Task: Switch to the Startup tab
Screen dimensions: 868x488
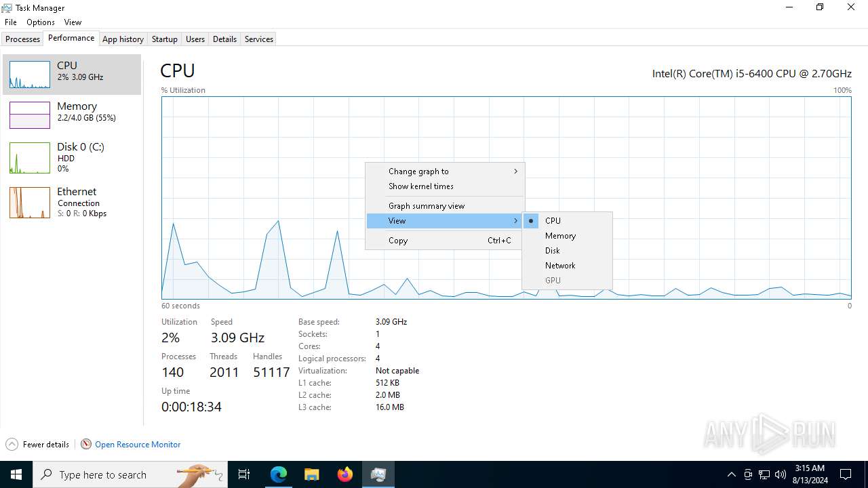Action: click(164, 39)
